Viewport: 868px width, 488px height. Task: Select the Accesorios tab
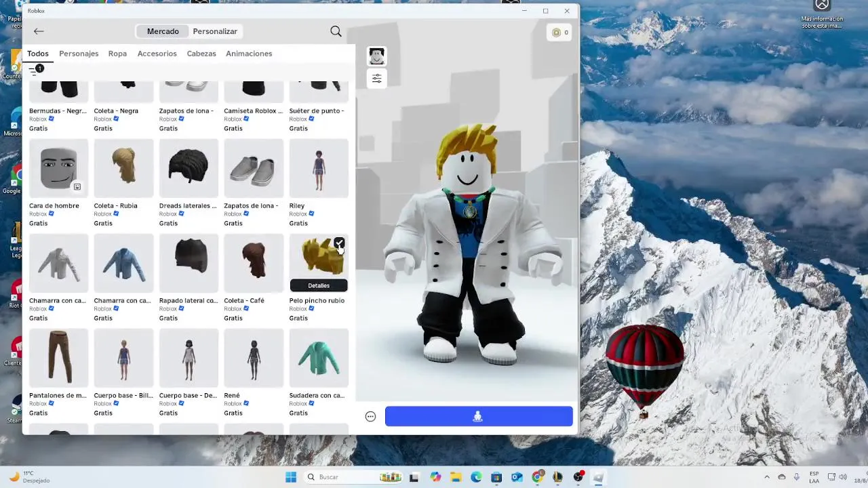coord(157,54)
